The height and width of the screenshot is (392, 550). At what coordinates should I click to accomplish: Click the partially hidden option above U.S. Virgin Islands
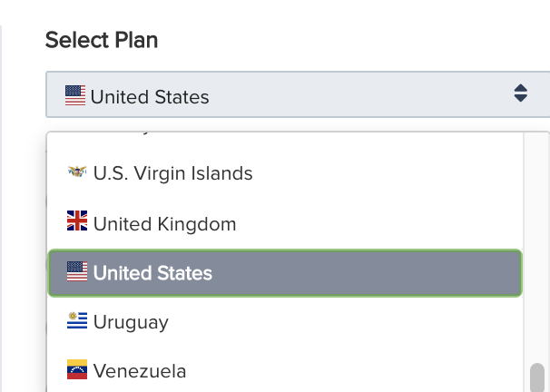136,133
